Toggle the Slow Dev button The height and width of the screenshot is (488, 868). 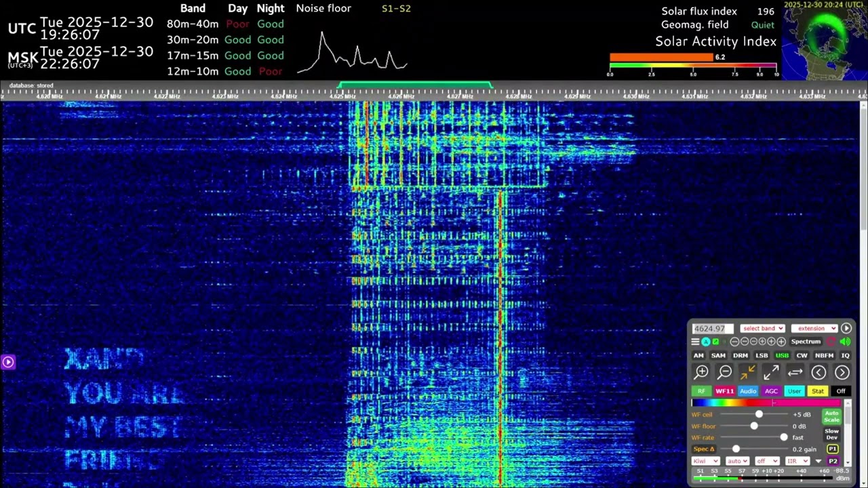point(831,434)
